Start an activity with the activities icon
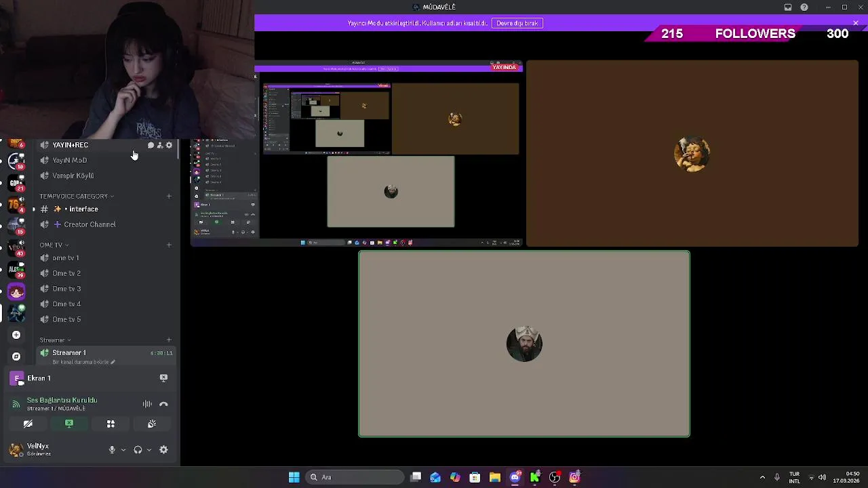 click(x=111, y=424)
